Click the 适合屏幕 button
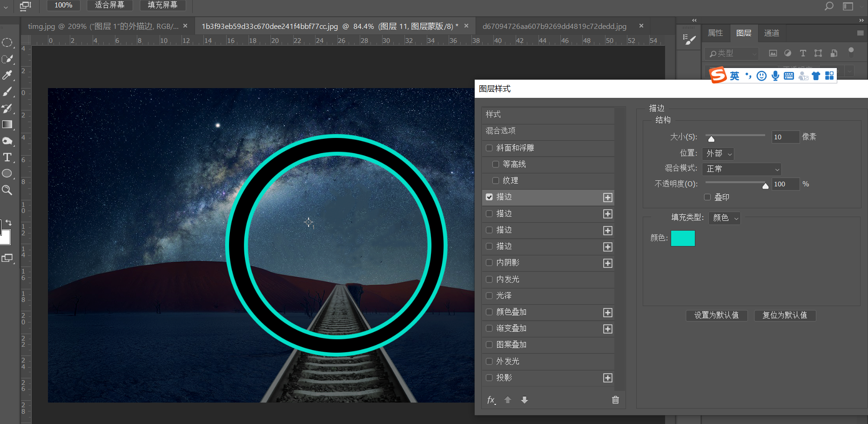Screen dimensions: 868x424 pyautogui.click(x=110, y=5)
